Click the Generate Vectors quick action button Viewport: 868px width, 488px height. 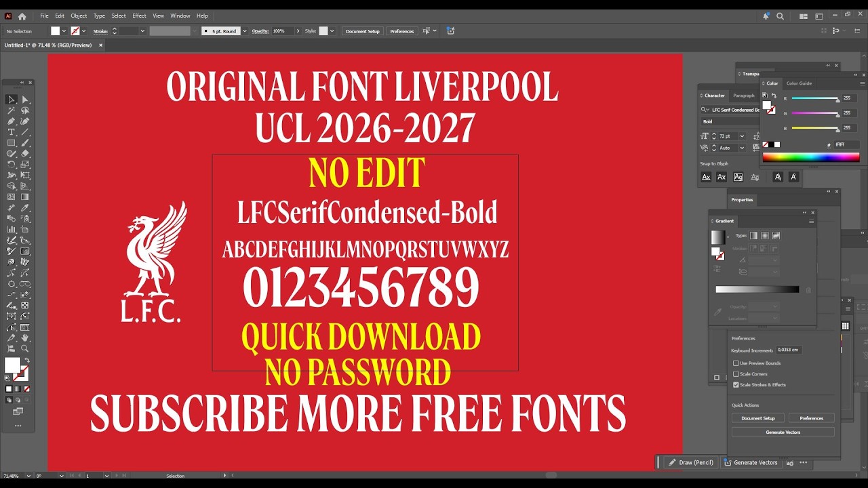783,432
